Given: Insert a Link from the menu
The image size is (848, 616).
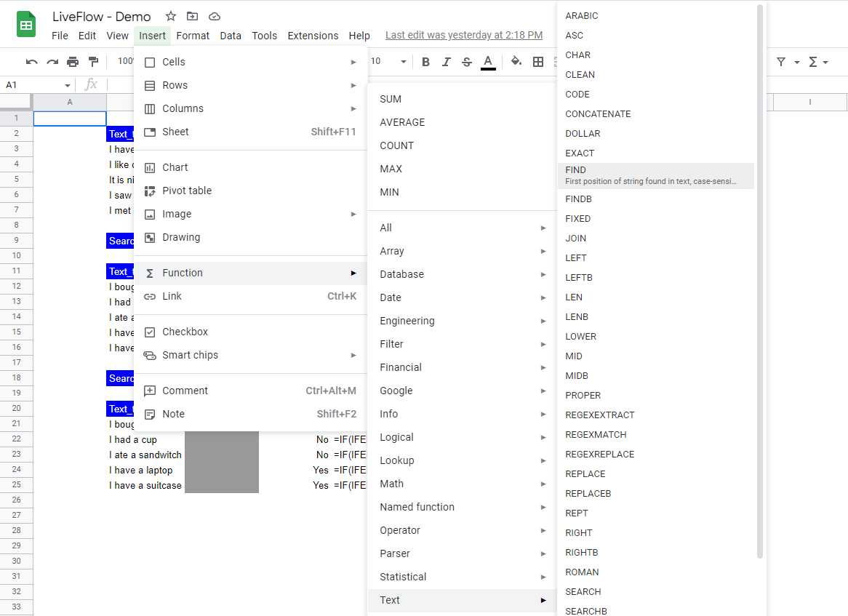Looking at the screenshot, I should [250, 297].
